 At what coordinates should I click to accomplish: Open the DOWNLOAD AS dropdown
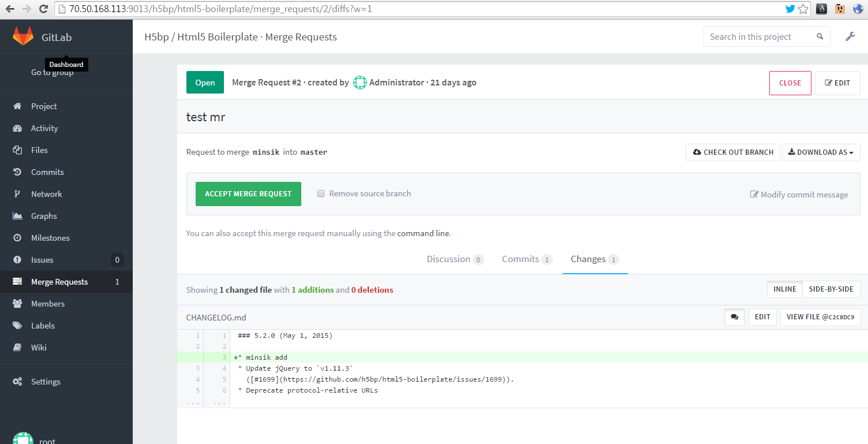tap(821, 152)
